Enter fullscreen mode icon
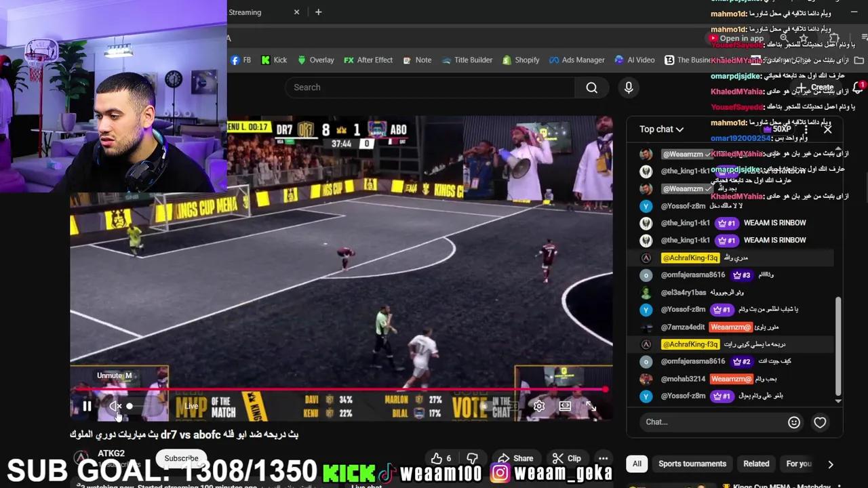 pyautogui.click(x=591, y=406)
